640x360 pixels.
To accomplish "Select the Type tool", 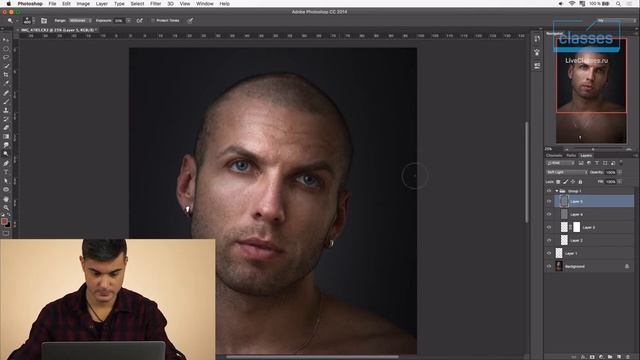I will point(6,172).
